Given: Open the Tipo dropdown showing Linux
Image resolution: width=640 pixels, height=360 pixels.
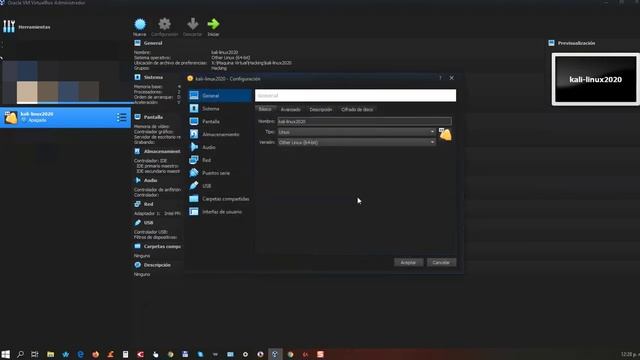Looking at the screenshot, I should (x=356, y=132).
